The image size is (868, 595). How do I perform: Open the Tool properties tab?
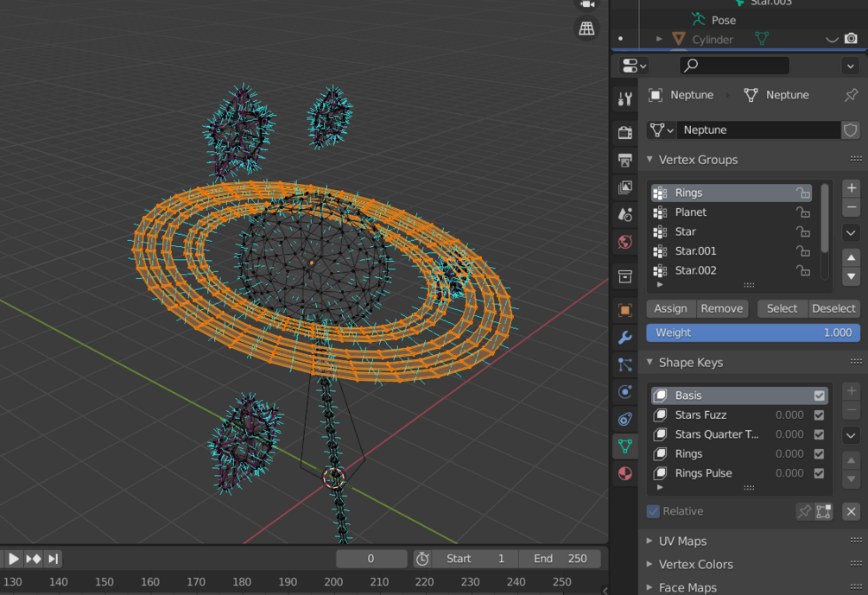625,98
